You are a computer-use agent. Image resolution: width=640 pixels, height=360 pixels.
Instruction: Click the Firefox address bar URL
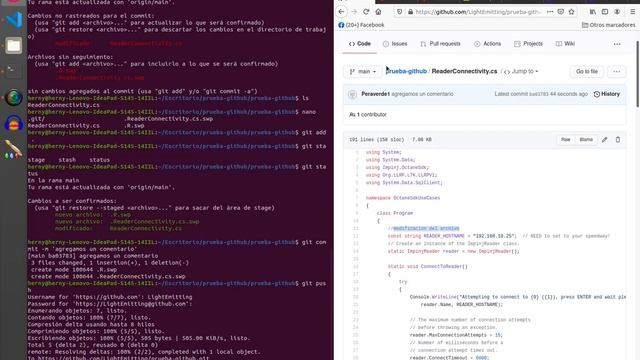(478, 12)
